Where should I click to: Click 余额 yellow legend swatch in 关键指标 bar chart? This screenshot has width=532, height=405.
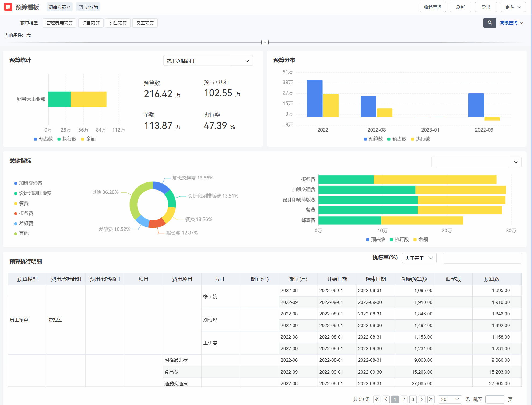[x=415, y=240]
